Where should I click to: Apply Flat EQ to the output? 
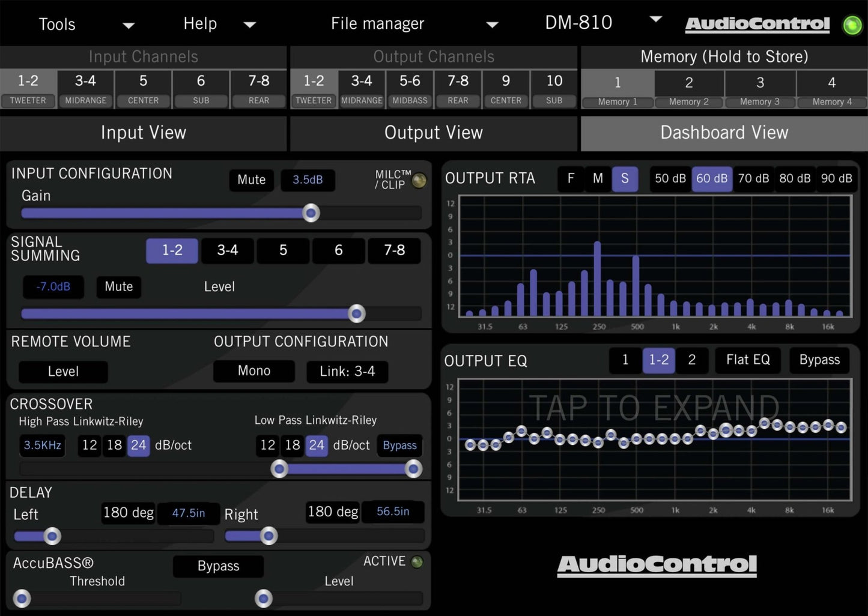pyautogui.click(x=747, y=360)
